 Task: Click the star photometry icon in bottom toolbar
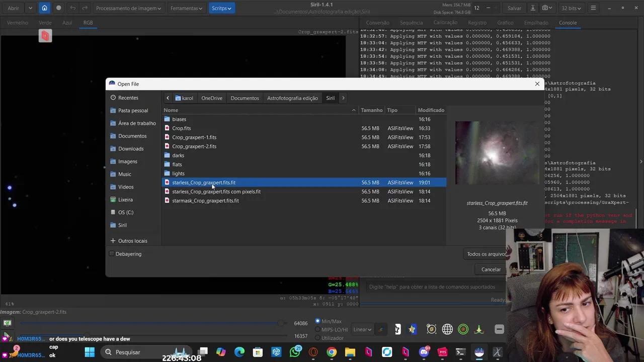pyautogui.click(x=412, y=329)
